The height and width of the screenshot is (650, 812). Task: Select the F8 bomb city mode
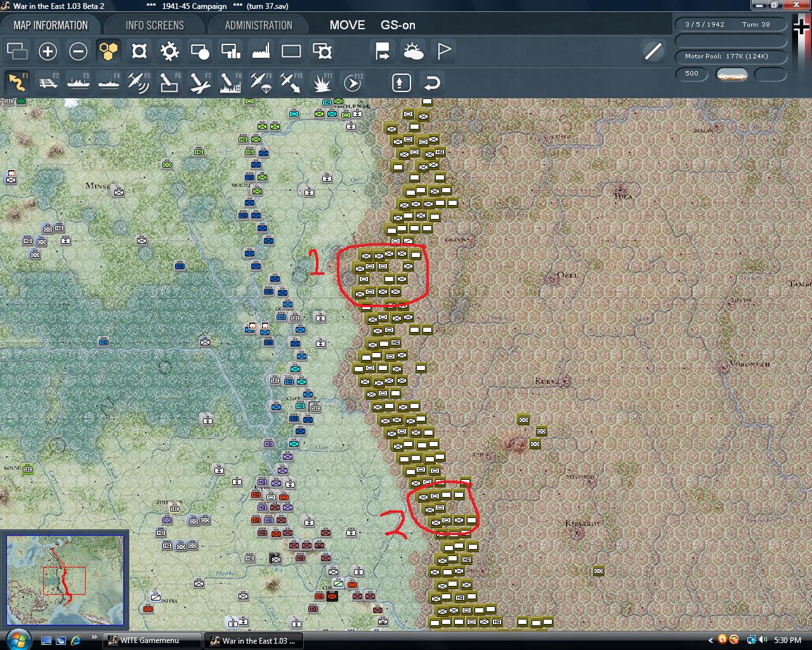[230, 83]
